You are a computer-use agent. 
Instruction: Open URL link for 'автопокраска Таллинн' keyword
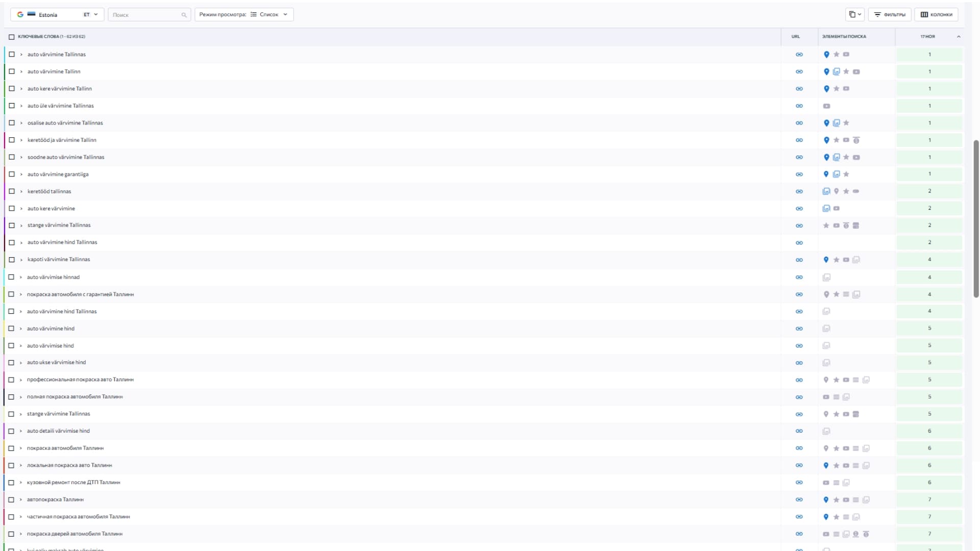(799, 500)
